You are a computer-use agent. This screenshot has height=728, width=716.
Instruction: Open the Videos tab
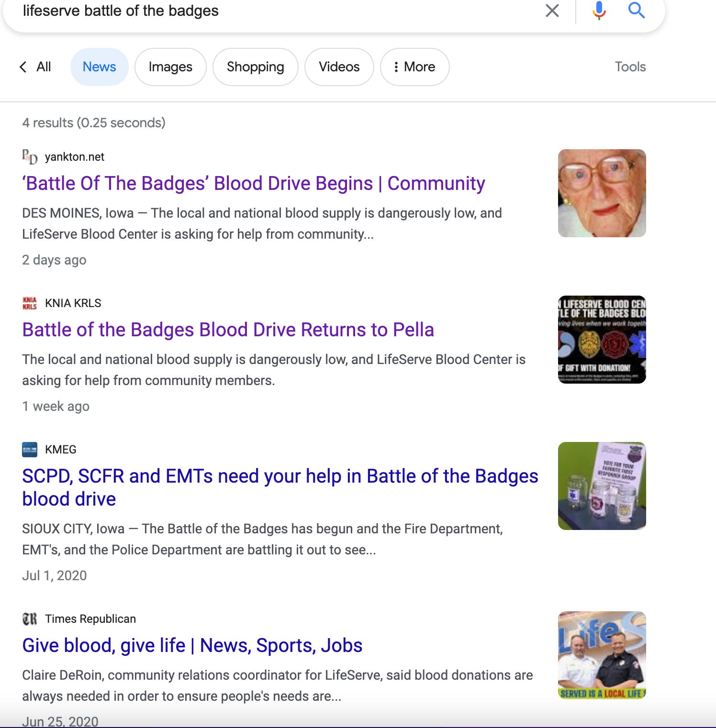(x=339, y=67)
